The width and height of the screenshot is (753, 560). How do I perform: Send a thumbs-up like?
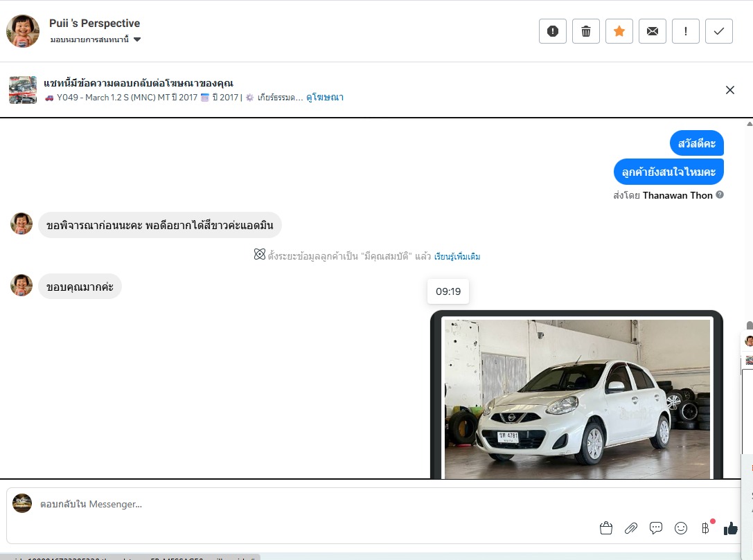click(730, 529)
